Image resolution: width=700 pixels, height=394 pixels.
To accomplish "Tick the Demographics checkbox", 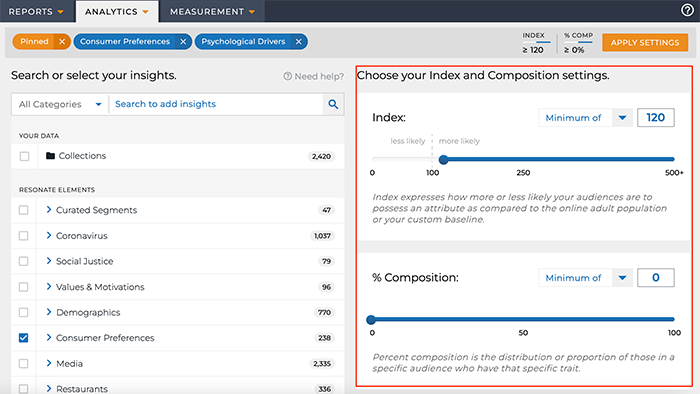I will coord(24,312).
